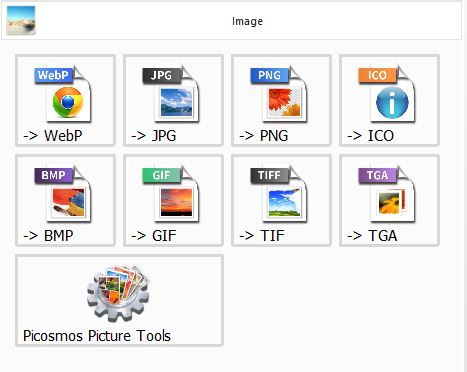
Task: Click the '-> GIF' caption text
Action: point(154,236)
